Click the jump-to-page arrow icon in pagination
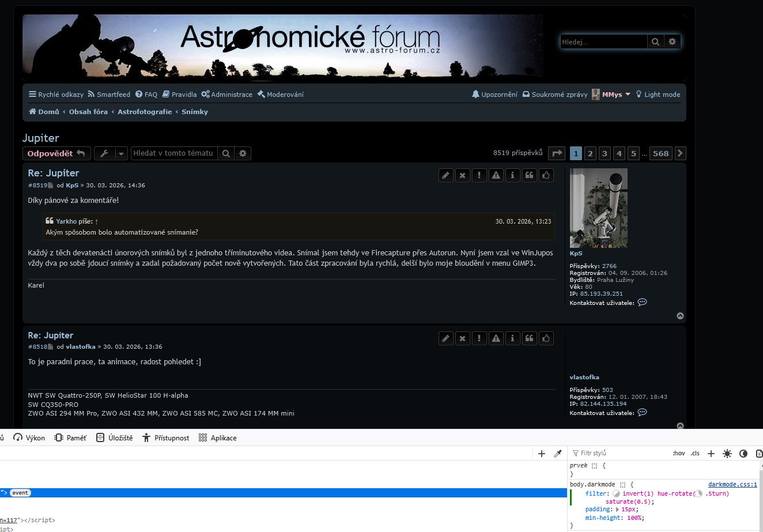763x532 pixels. 557,153
